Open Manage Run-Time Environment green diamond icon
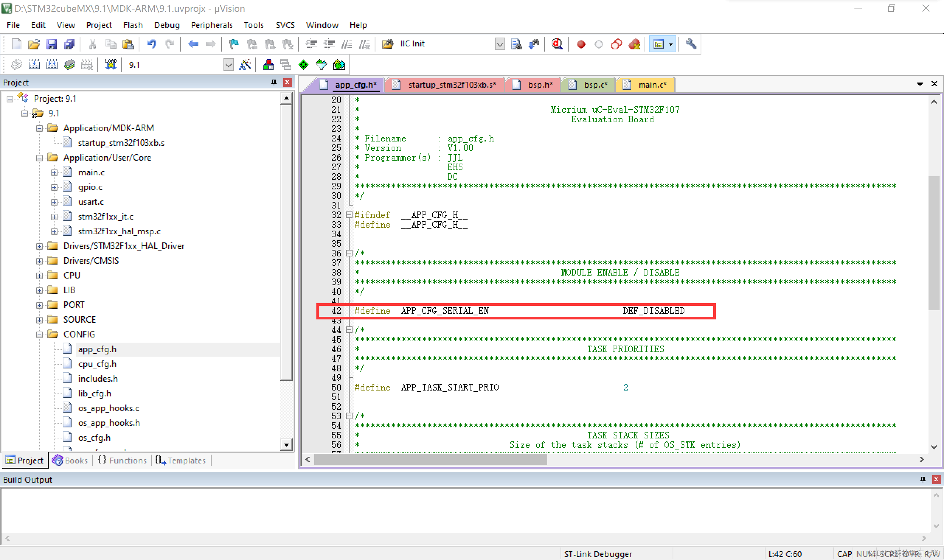The image size is (944, 560). (x=303, y=65)
